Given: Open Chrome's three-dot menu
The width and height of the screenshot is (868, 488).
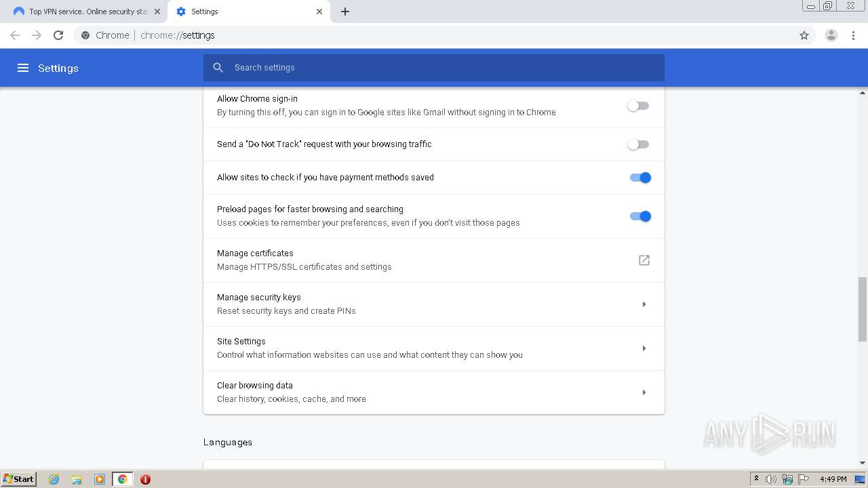Looking at the screenshot, I should pos(853,35).
